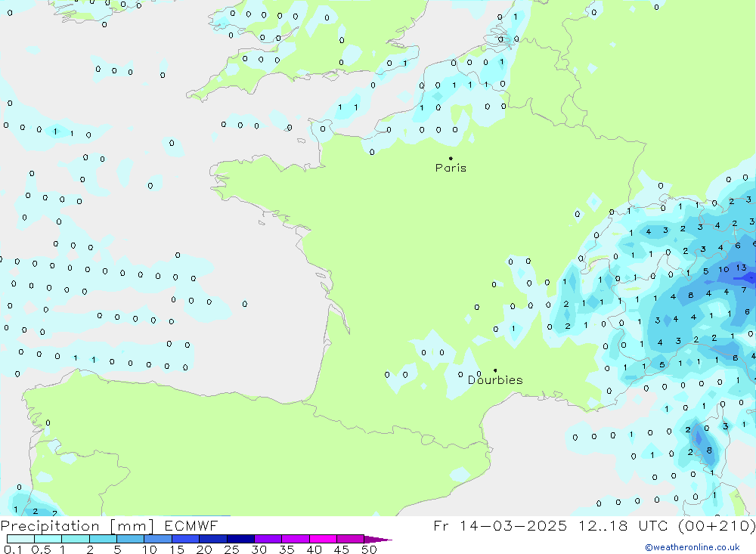Pick the 15–20 mm legend color
Viewport: 756px width, 554px height.
[x=186, y=539]
